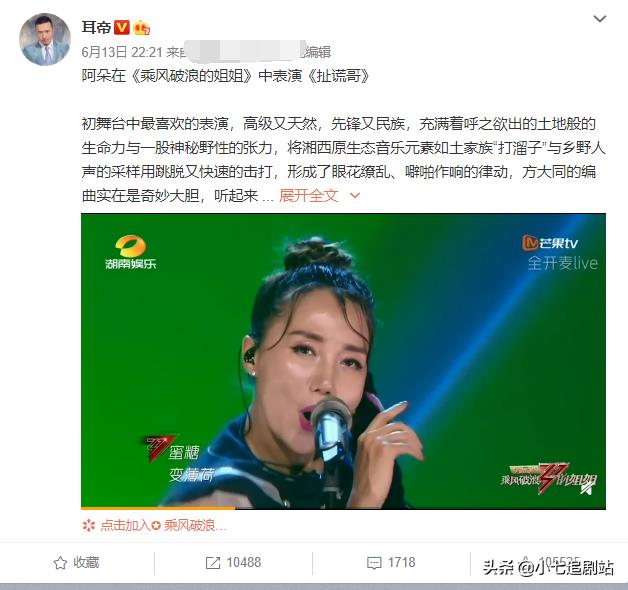Open the post options chevron menu

pyautogui.click(x=600, y=19)
